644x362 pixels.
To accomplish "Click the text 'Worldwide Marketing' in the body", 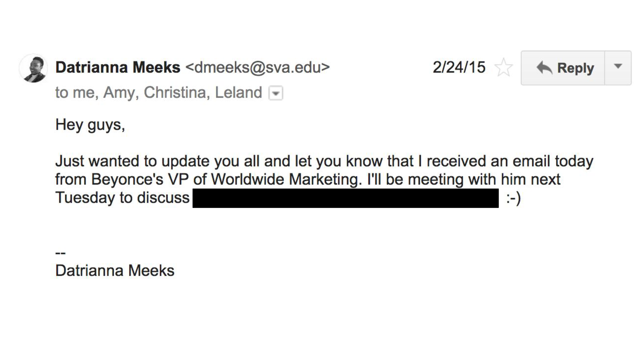I will [286, 179].
